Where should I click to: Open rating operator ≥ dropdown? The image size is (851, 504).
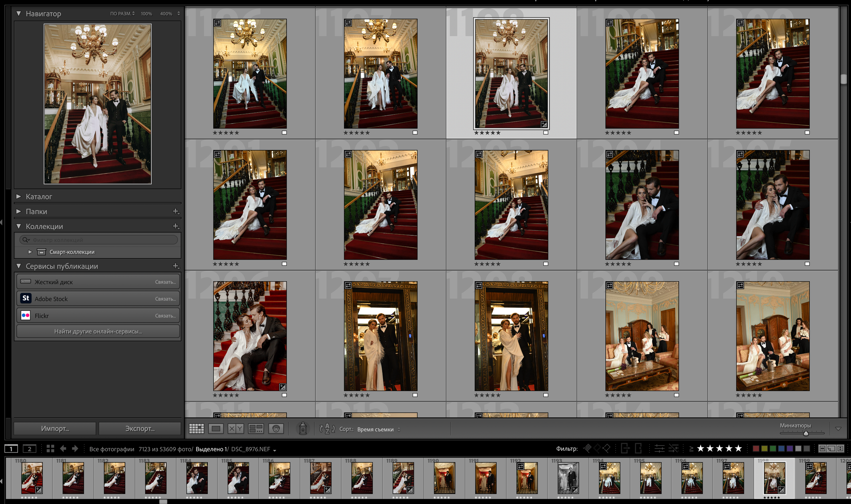(x=691, y=448)
